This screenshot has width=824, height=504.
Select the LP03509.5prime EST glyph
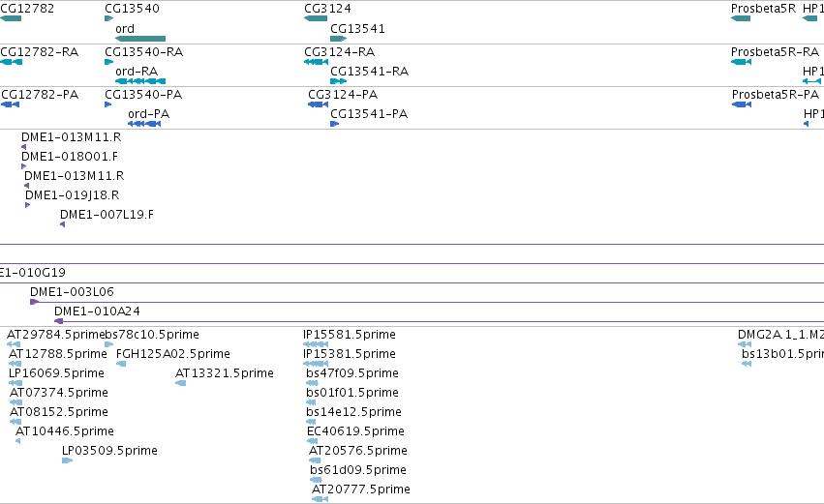(x=67, y=460)
